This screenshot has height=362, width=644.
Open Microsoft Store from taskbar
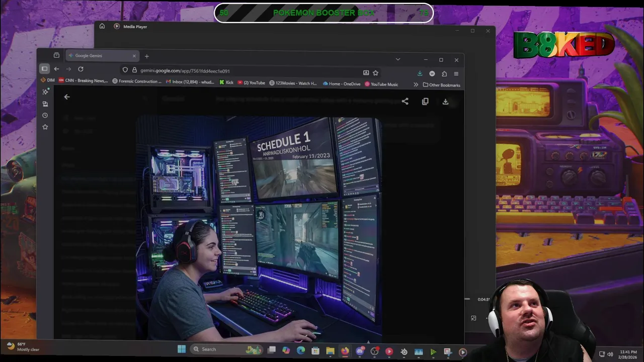[315, 351]
